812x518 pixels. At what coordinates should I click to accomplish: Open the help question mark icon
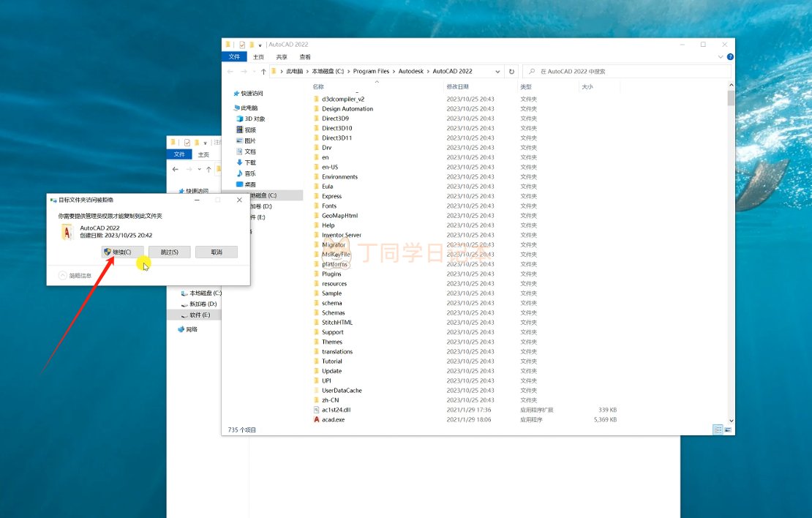tap(729, 57)
